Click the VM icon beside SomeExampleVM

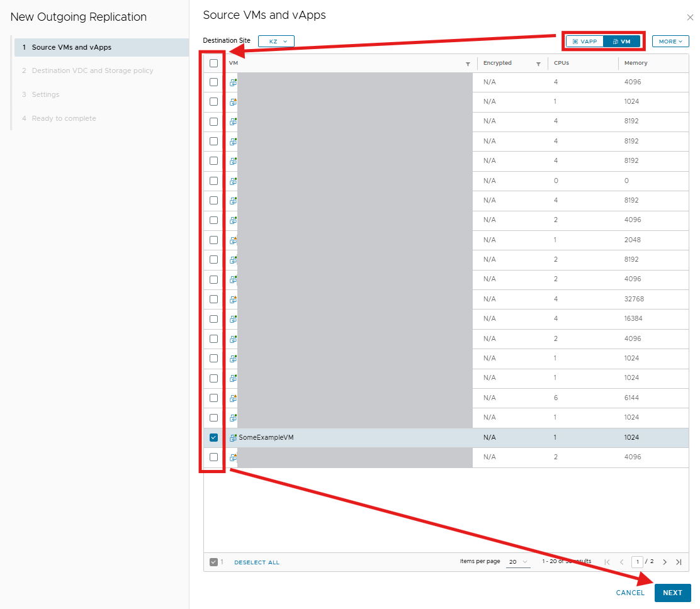coord(233,438)
